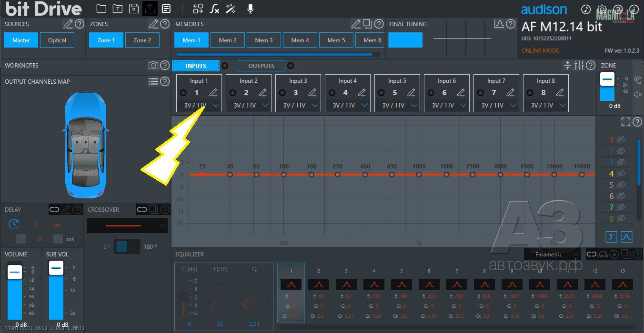Toggle visibility of channel 3 curve
Viewport: 644px width, 333px height.
coord(621,163)
